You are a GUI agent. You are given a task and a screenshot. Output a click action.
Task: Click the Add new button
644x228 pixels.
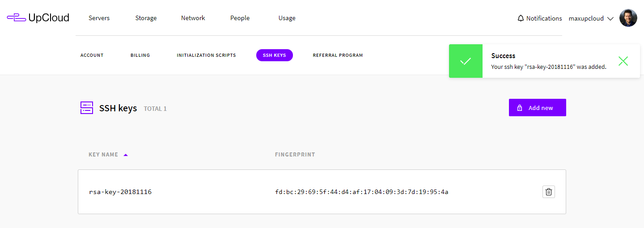537,108
